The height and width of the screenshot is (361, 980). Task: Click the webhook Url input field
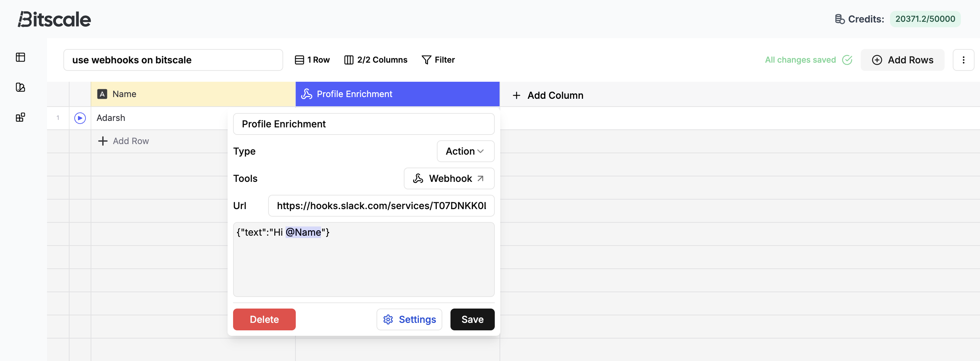coord(381,206)
